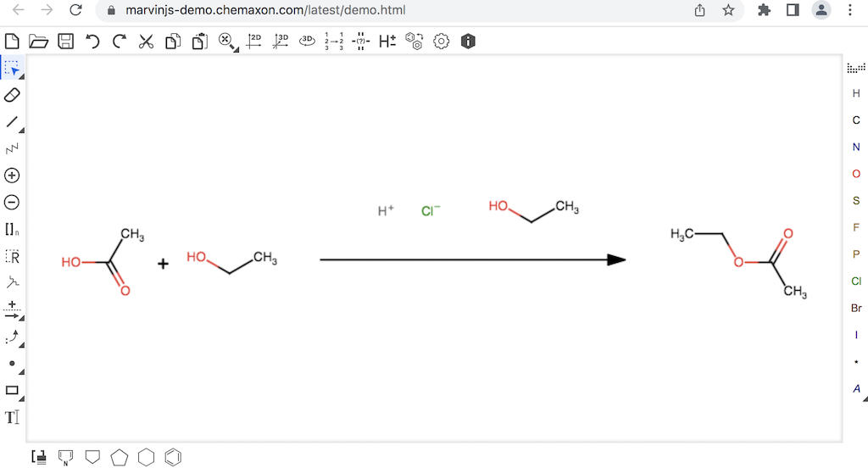The height and width of the screenshot is (468, 868).
Task: Open the calculate stereo tool
Action: (x=361, y=41)
